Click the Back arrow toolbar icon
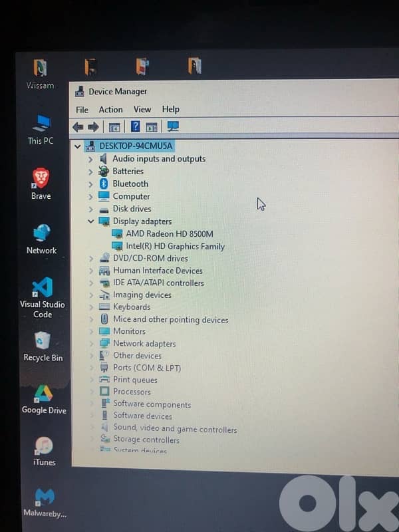The height and width of the screenshot is (532, 399). tap(78, 127)
